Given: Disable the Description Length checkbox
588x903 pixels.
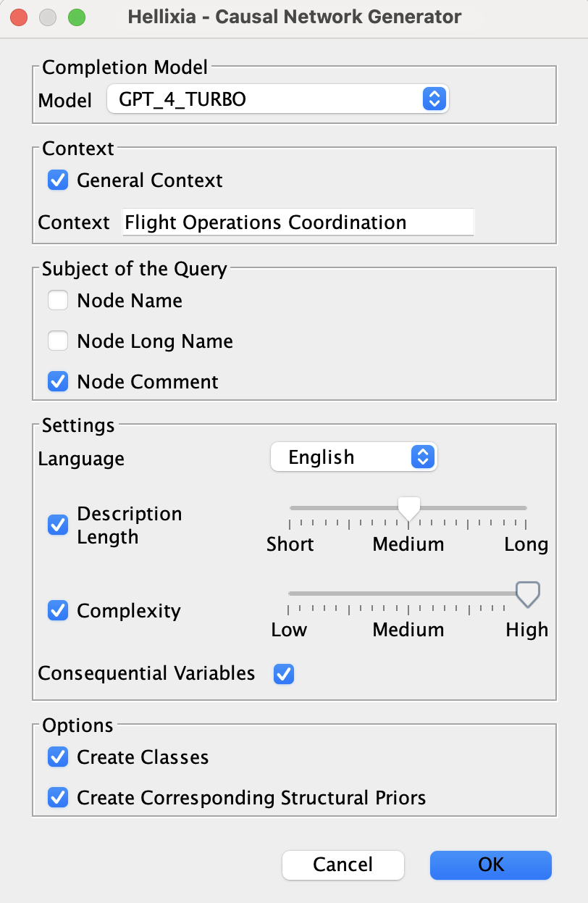Looking at the screenshot, I should pyautogui.click(x=58, y=525).
